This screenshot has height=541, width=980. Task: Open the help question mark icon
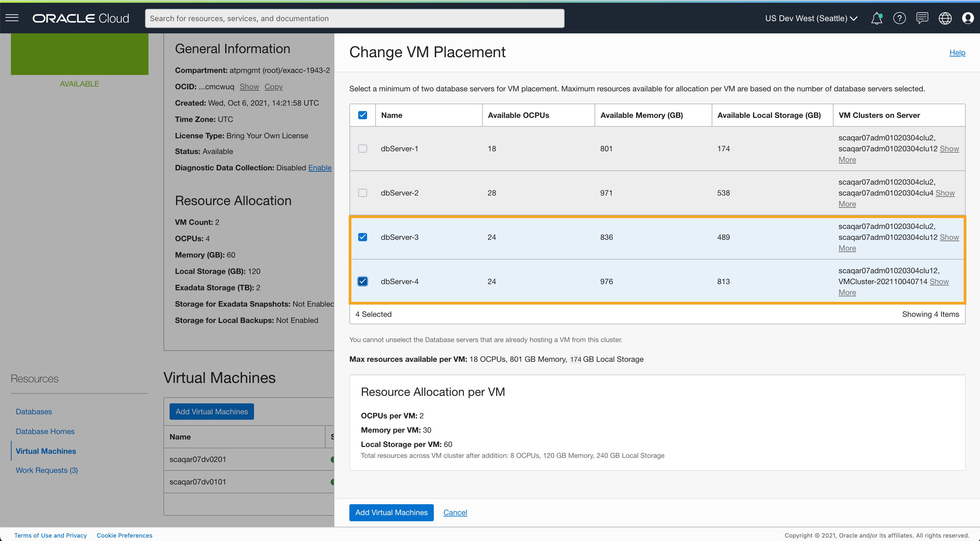899,18
